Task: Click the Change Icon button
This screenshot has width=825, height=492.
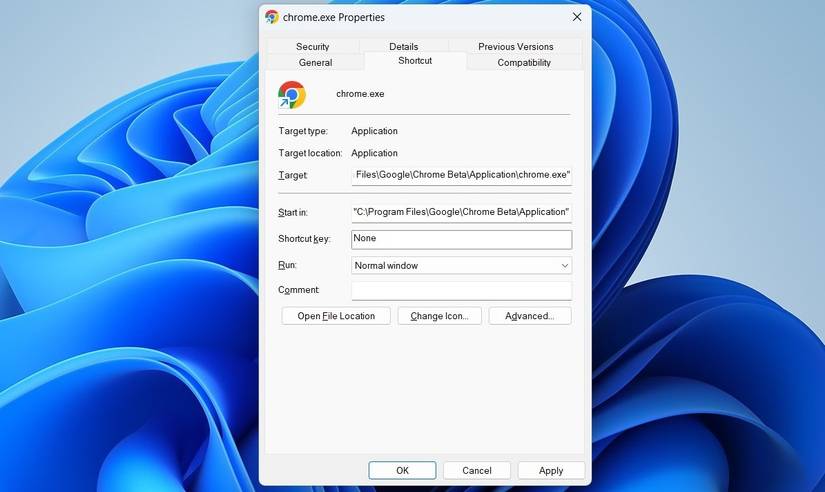Action: coord(439,316)
